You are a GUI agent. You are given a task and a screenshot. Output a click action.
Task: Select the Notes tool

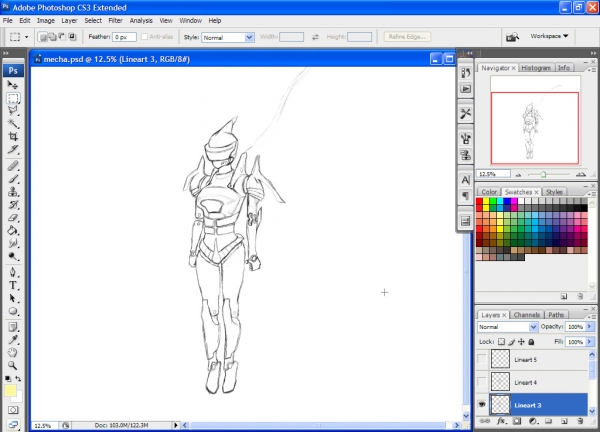[x=13, y=327]
